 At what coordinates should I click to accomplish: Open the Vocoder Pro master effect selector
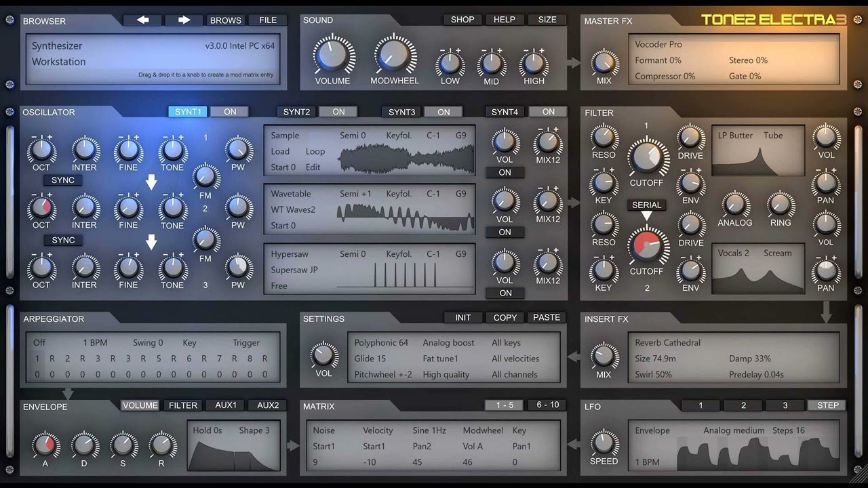pos(658,45)
